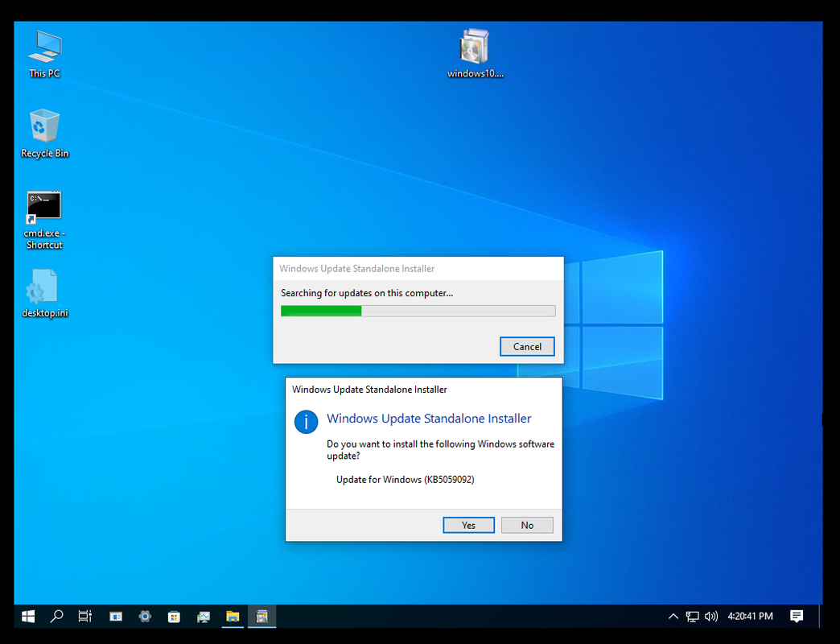Screen dimensions: 840x644
Task: Click the taskbar clock showing 4:20:41 PM
Action: tap(750, 616)
